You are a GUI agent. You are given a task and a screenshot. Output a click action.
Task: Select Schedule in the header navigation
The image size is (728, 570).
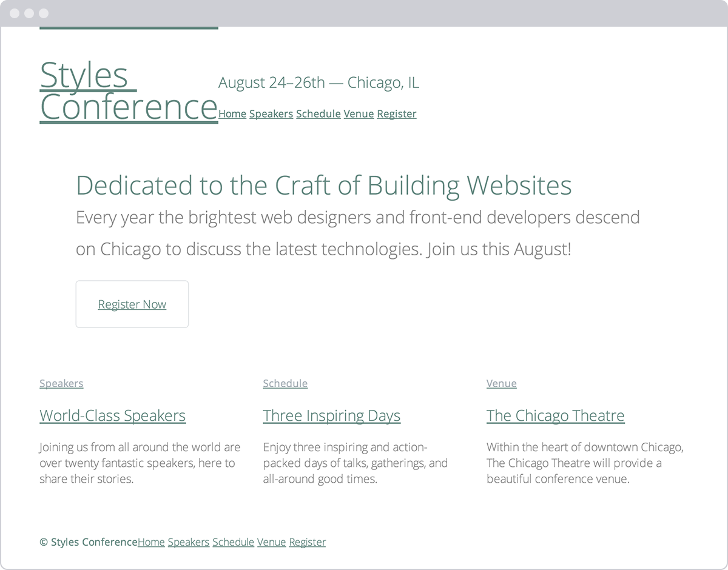(x=318, y=114)
